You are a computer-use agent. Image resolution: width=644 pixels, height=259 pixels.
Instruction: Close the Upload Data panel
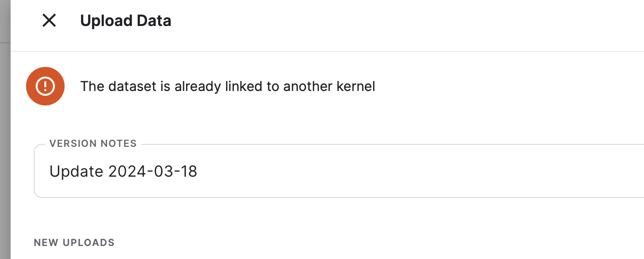[x=49, y=21]
